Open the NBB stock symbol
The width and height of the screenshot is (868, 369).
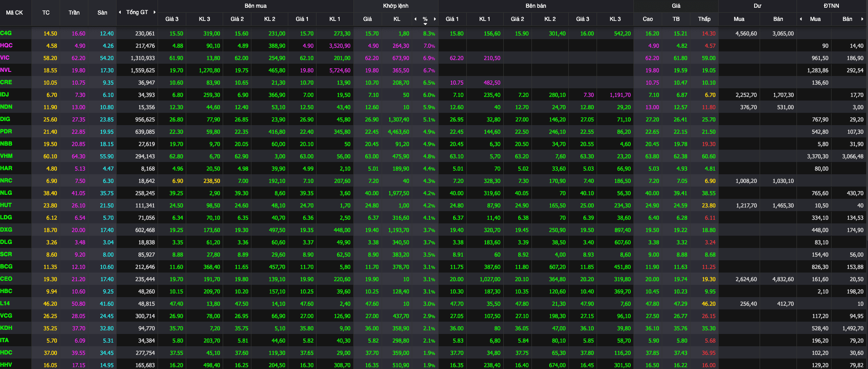6,144
